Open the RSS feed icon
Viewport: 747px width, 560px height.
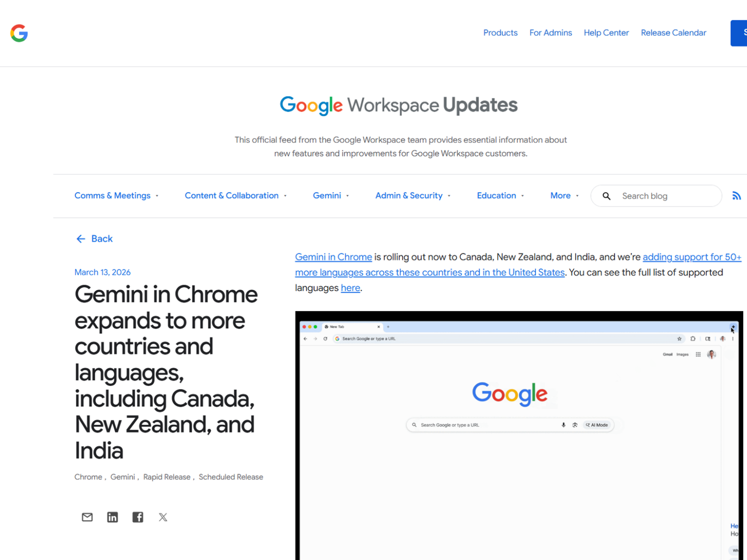coord(736,195)
